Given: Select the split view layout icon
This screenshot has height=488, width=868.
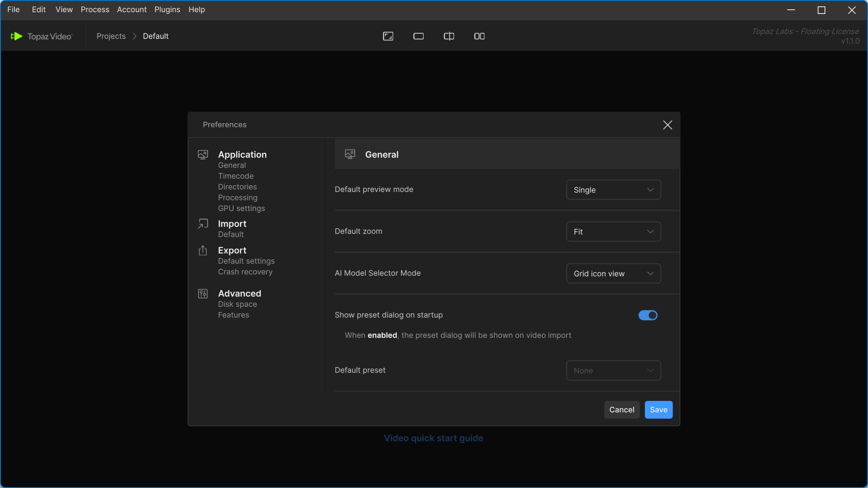Looking at the screenshot, I should point(449,36).
